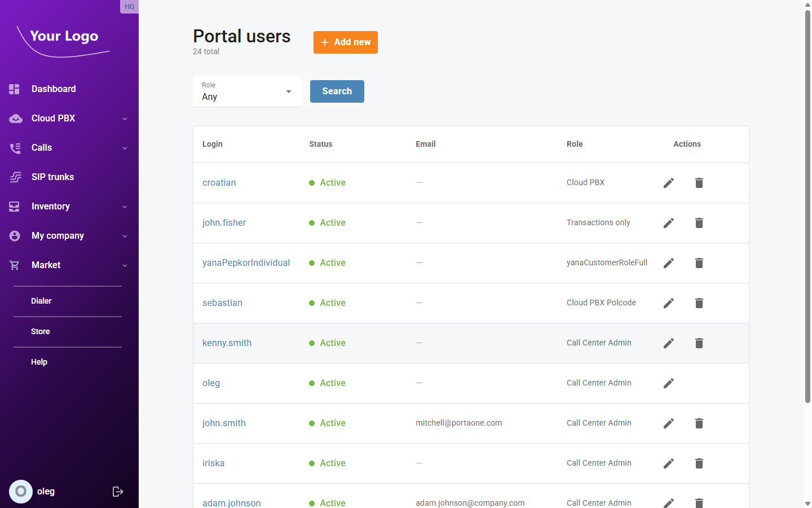Expand the My company section
The width and height of the screenshot is (812, 508).
click(125, 235)
